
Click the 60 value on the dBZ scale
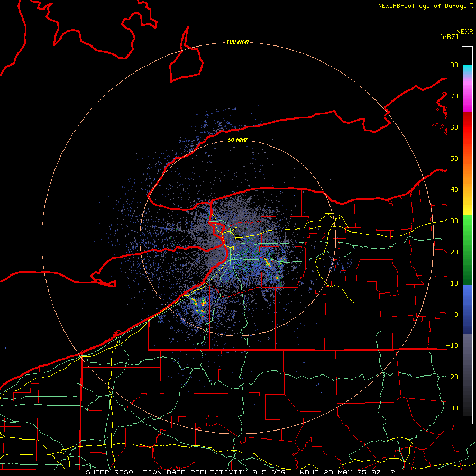click(x=454, y=127)
